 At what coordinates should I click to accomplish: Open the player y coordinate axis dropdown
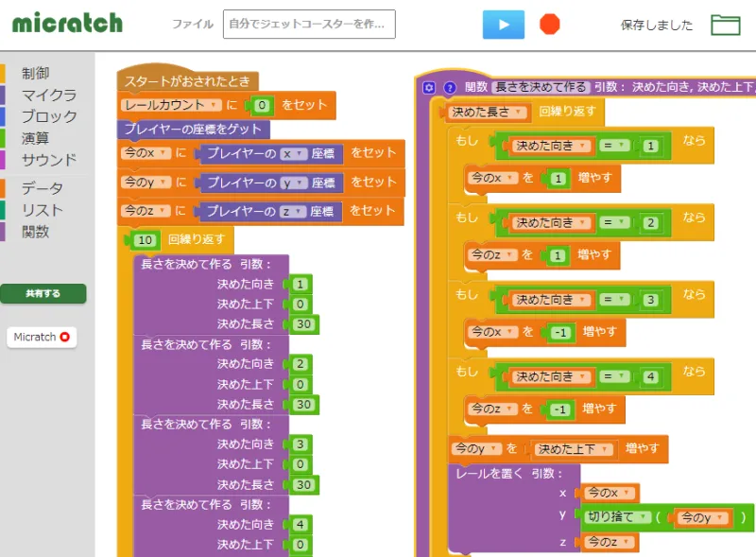294,183
